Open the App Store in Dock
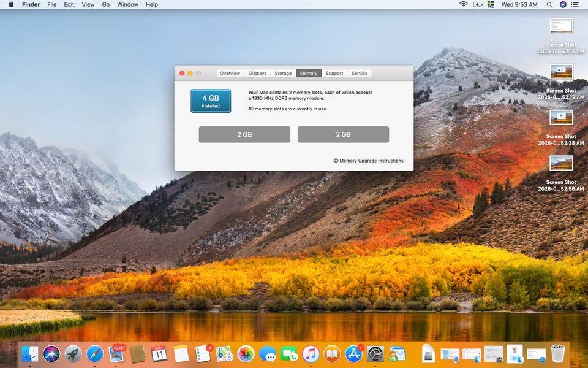Viewport: 588px width, 368px height. point(353,354)
